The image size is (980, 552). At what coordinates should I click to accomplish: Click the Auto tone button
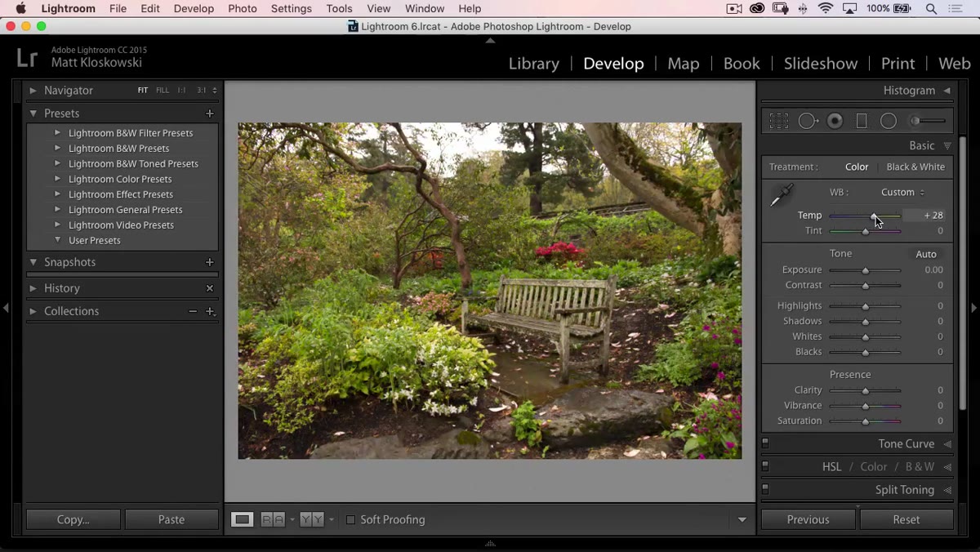pyautogui.click(x=926, y=254)
